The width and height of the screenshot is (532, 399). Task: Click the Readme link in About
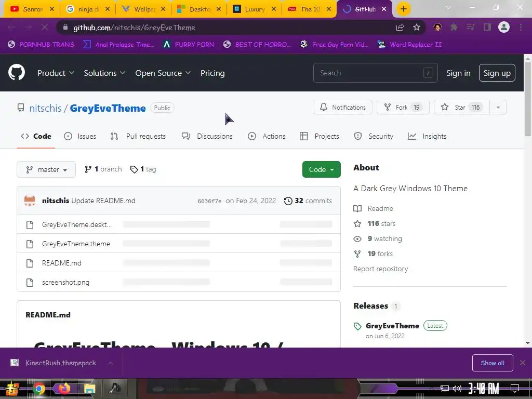pos(373,208)
